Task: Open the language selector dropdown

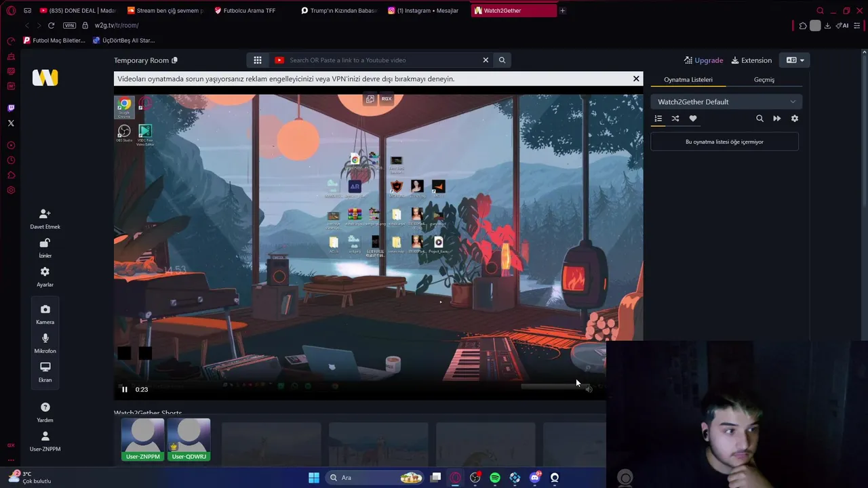Action: tap(795, 60)
